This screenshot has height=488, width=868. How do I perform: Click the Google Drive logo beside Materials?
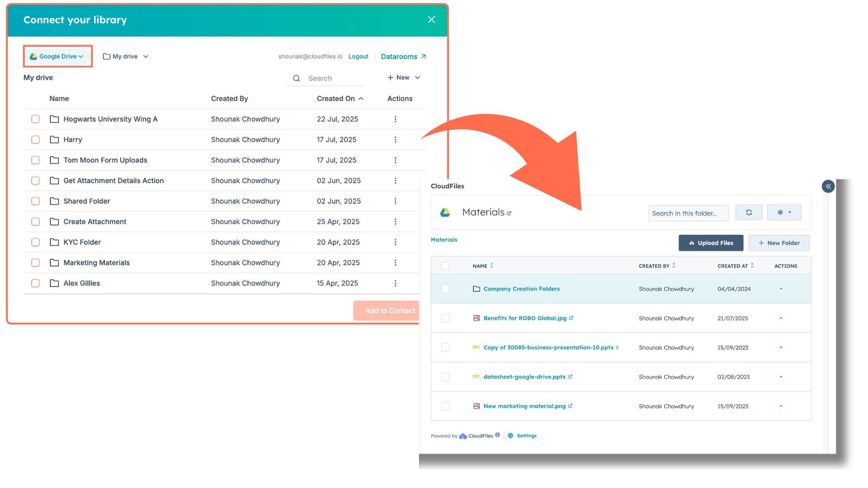pyautogui.click(x=446, y=212)
